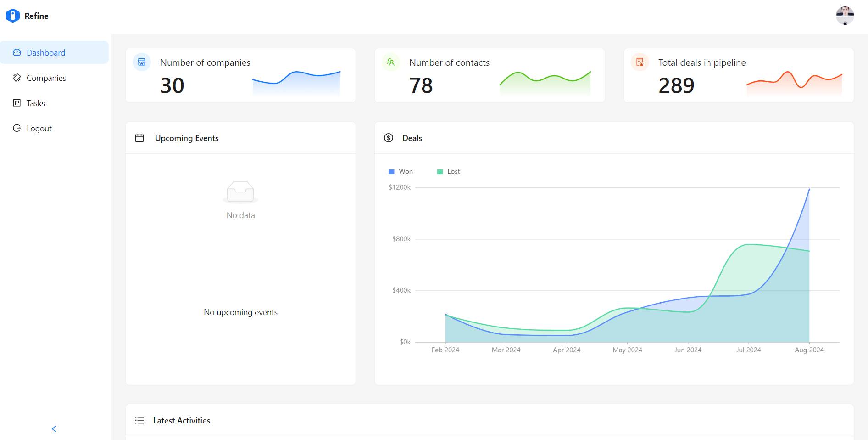The image size is (868, 440).
Task: Click the Latest Activities list icon
Action: 139,420
